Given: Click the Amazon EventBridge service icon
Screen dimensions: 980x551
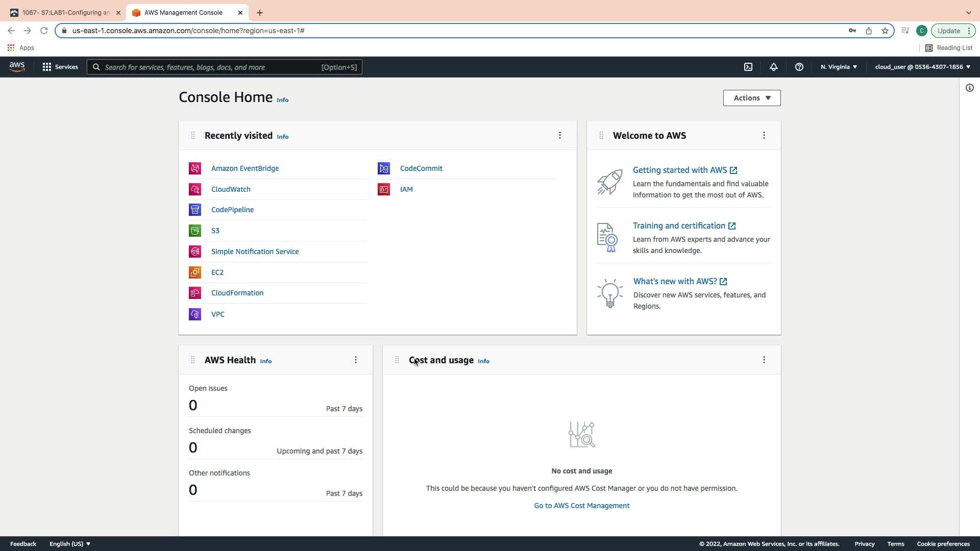Looking at the screenshot, I should (195, 168).
